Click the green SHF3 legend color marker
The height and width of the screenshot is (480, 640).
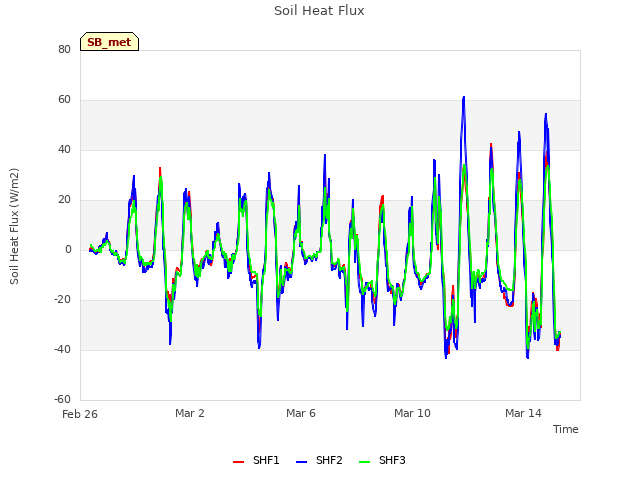point(364,462)
